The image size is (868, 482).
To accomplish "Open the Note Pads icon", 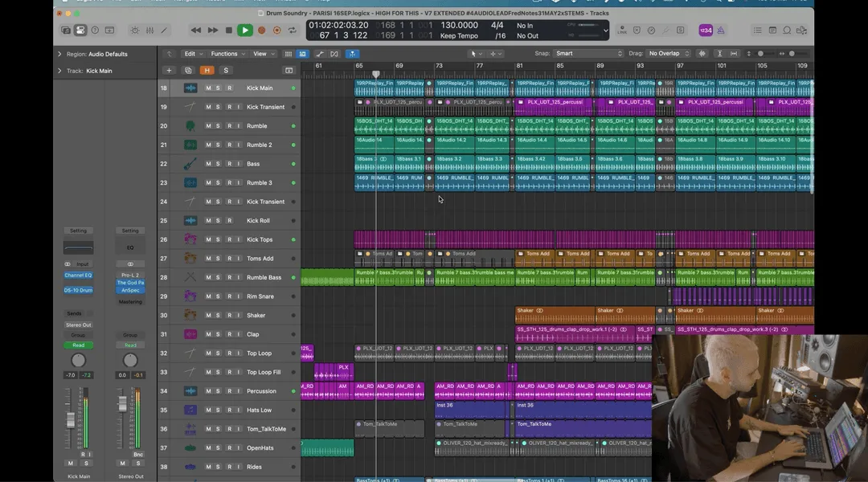I will 772,31.
